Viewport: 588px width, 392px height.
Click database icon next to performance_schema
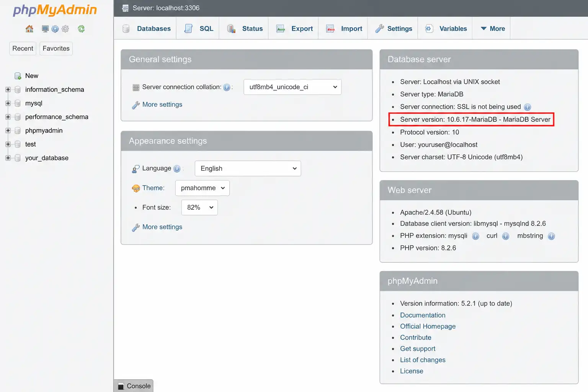[18, 117]
